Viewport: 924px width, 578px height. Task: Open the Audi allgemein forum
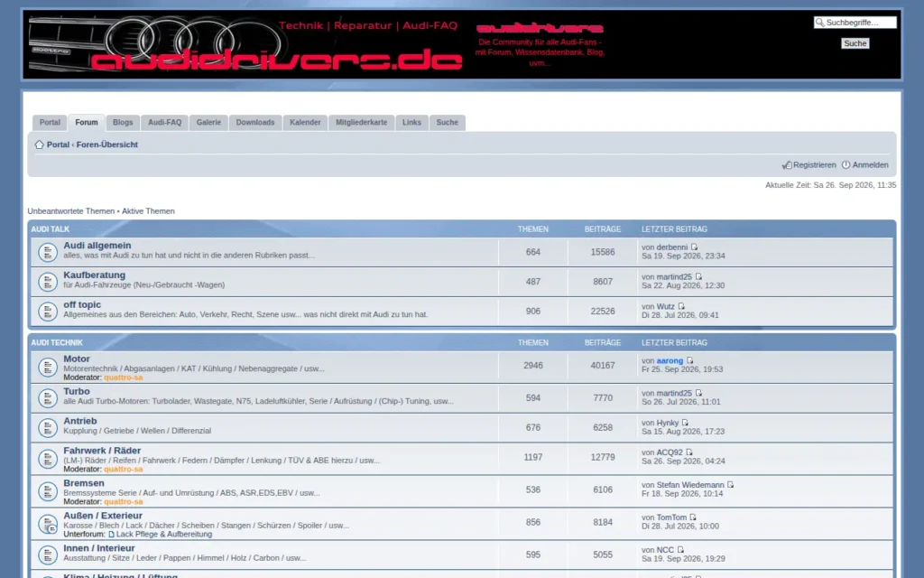pos(97,246)
